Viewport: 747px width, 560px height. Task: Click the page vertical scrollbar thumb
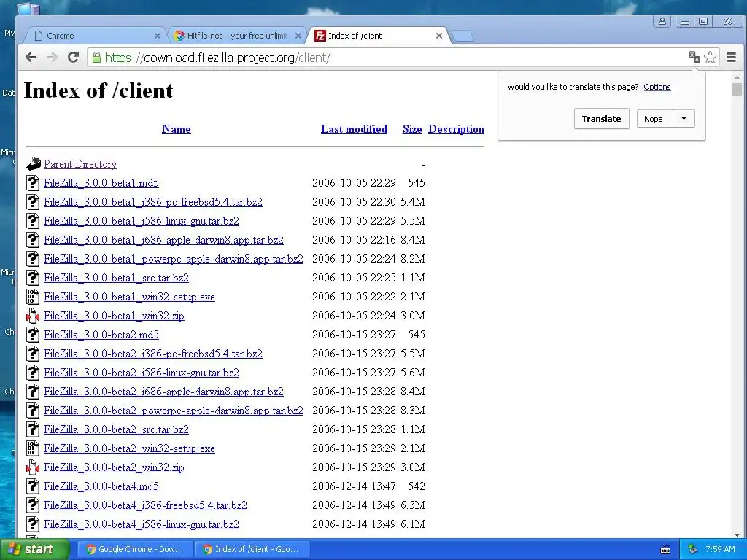tap(737, 89)
